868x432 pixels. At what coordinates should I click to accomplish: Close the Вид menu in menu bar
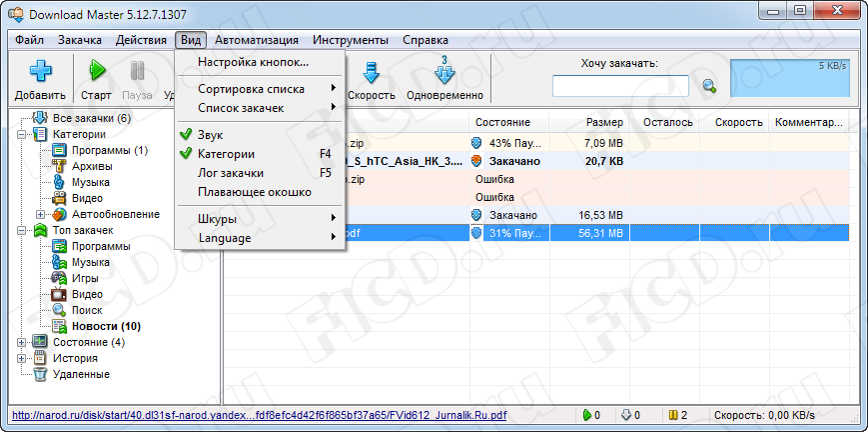pos(191,40)
